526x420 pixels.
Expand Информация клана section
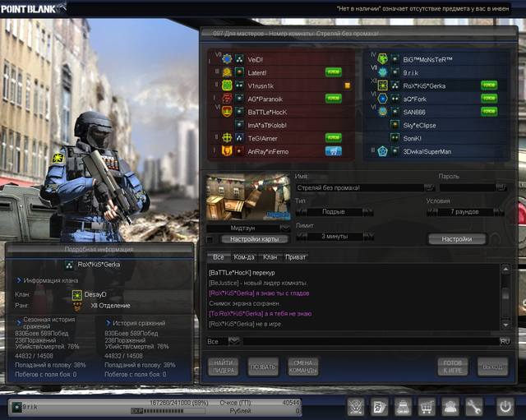(x=19, y=280)
